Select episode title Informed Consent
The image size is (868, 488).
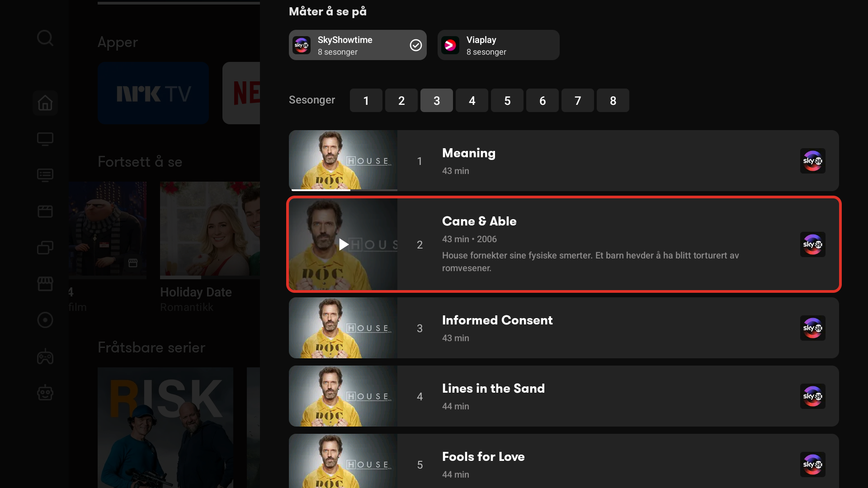[x=497, y=320]
